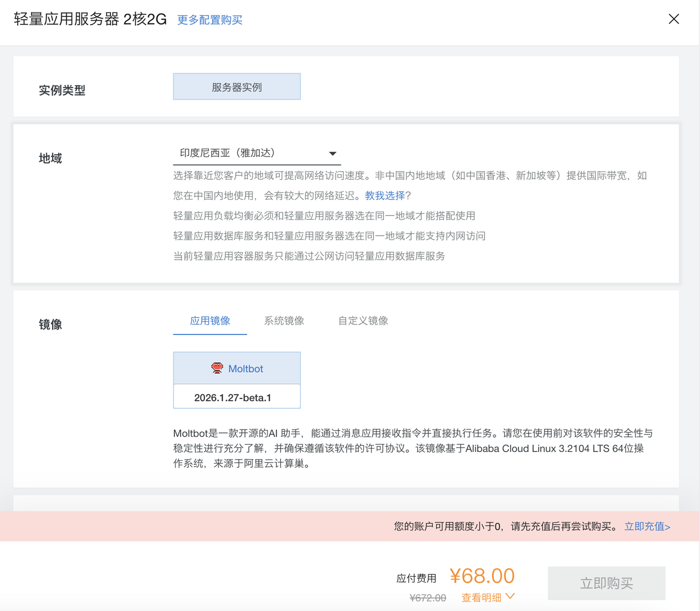Image resolution: width=700 pixels, height=611 pixels.
Task: Click the 轻量应用负载均衡 hint line
Action: tap(324, 216)
